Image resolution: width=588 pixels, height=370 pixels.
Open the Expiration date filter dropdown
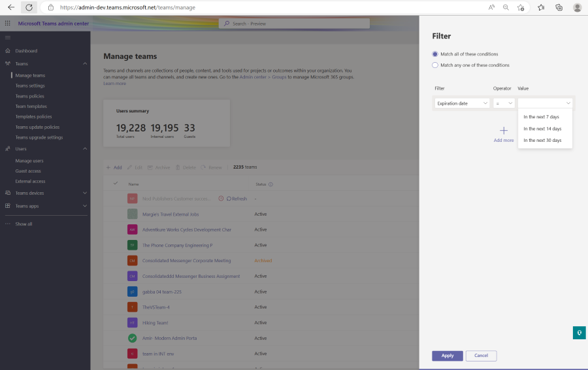coord(462,103)
